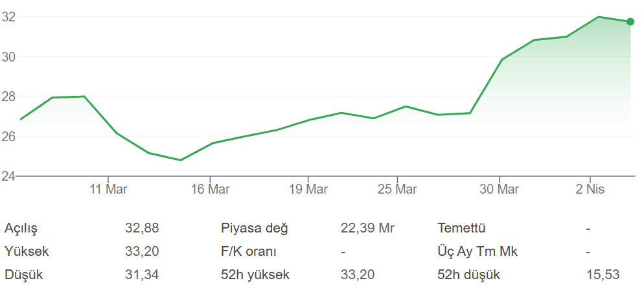
Task: Click the Üç Ay Tm Mk label
Action: tap(477, 251)
